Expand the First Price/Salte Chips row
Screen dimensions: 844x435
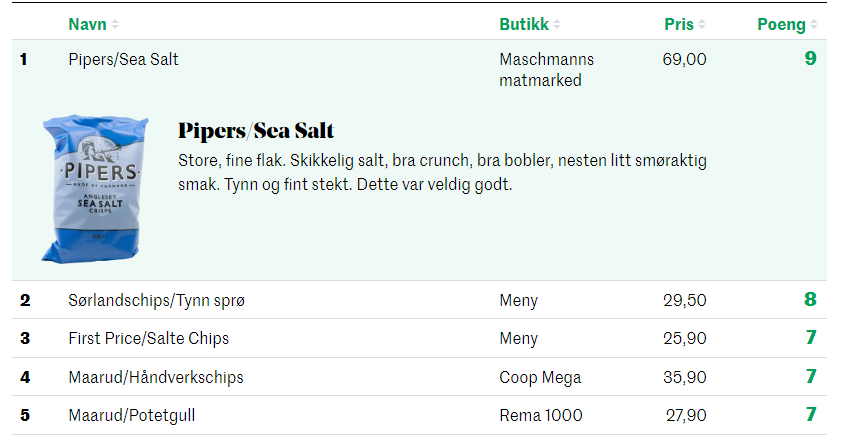pos(419,338)
